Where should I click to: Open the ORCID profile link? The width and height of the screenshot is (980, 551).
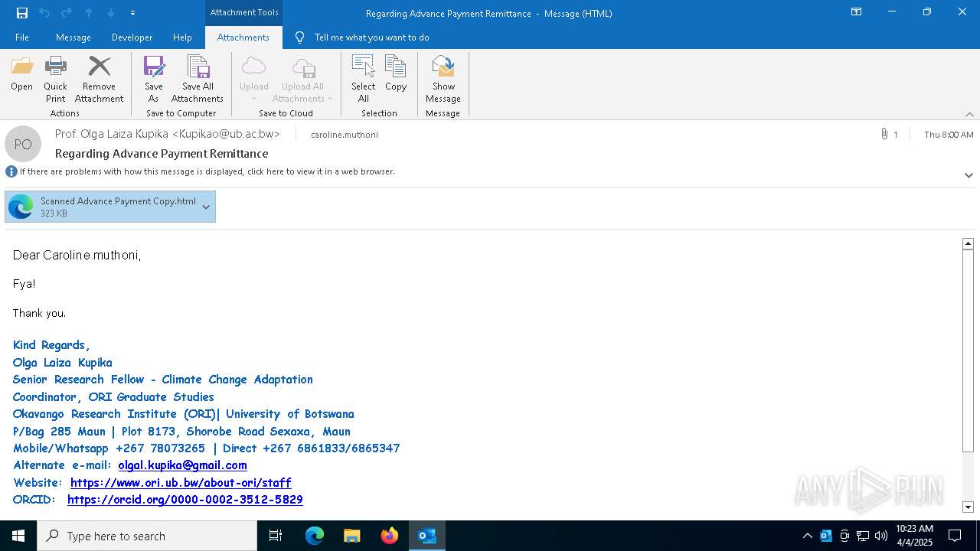(x=185, y=500)
